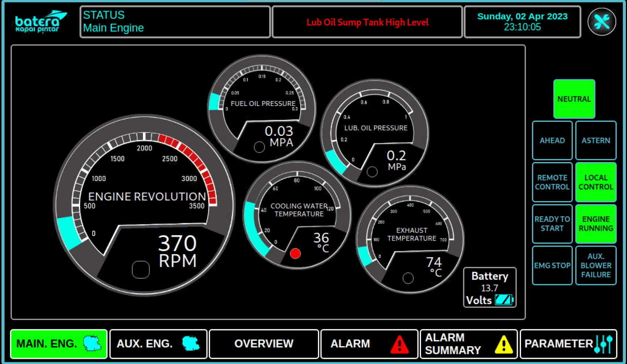The image size is (627, 364).
Task: Click the Lub Oil Sump Tank alarm message
Action: [367, 22]
